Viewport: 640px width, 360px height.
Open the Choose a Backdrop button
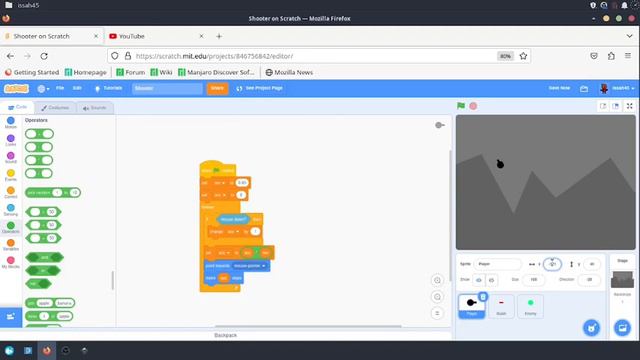click(x=622, y=328)
